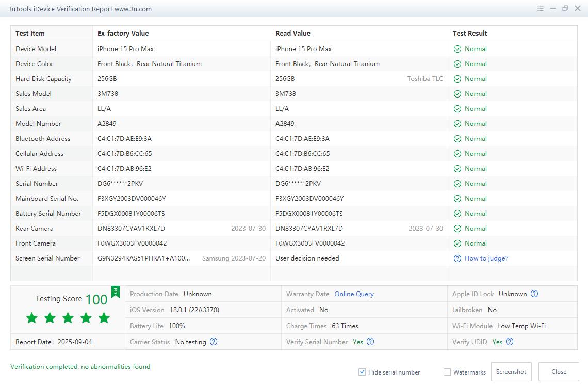588x390 pixels.
Task: Click the User decision needed text
Action: (307, 258)
